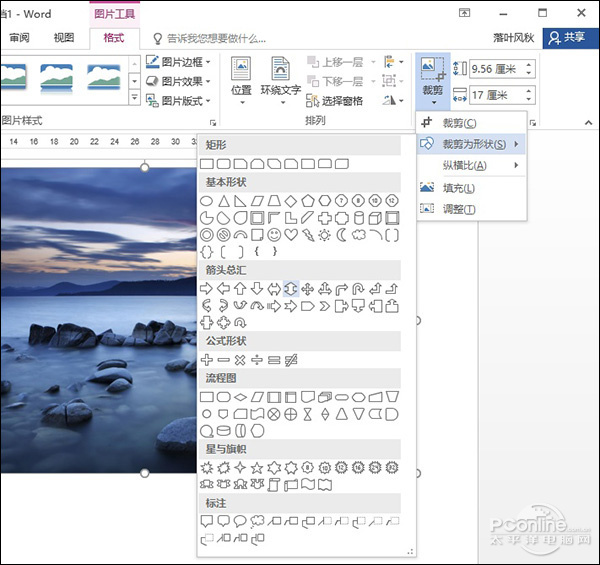Image resolution: width=600 pixels, height=565 pixels.
Task: Choose the oval callout speech bubble
Action: tap(240, 521)
